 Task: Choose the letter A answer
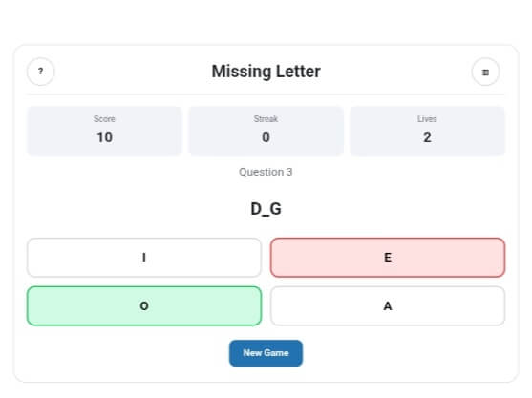(x=388, y=306)
